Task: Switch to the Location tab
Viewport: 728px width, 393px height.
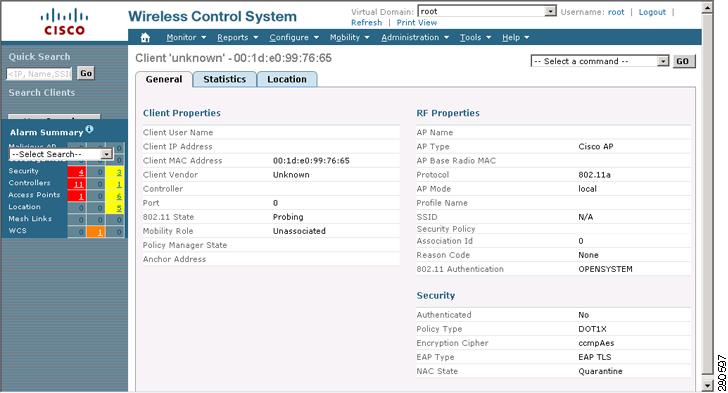Action: point(287,79)
